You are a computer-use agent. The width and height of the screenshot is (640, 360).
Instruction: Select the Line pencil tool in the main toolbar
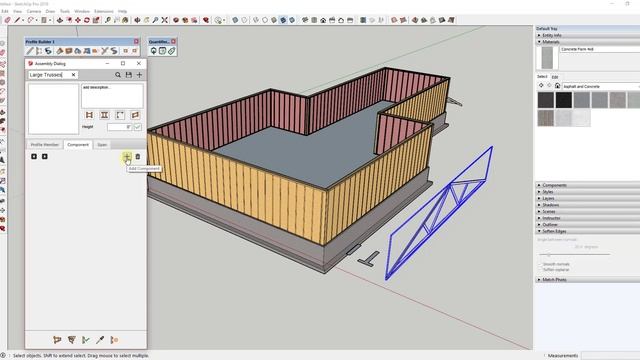pyautogui.click(x=17, y=20)
